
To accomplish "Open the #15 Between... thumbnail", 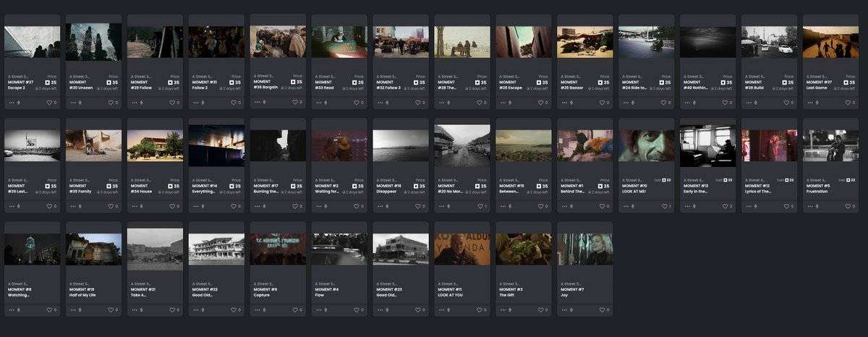I will (524, 145).
